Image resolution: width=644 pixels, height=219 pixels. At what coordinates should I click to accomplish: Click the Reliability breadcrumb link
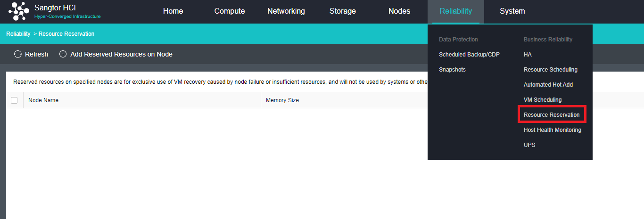pyautogui.click(x=18, y=34)
